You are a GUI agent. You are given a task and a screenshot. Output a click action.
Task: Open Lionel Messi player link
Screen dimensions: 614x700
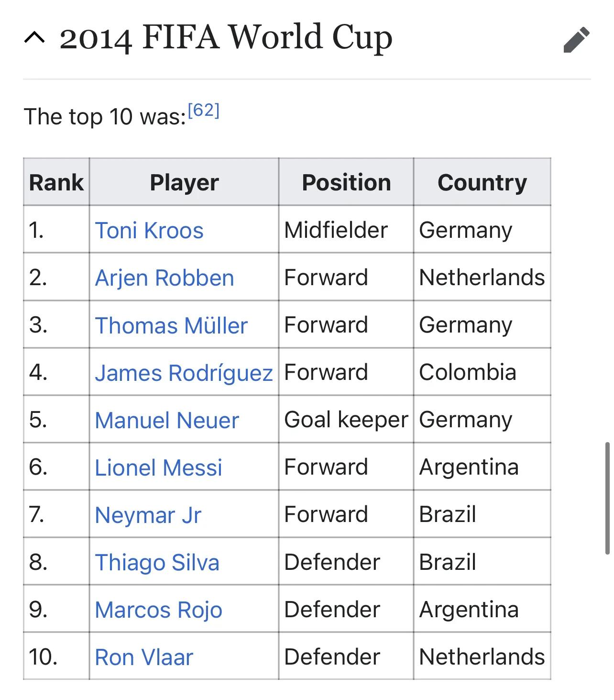click(x=158, y=467)
